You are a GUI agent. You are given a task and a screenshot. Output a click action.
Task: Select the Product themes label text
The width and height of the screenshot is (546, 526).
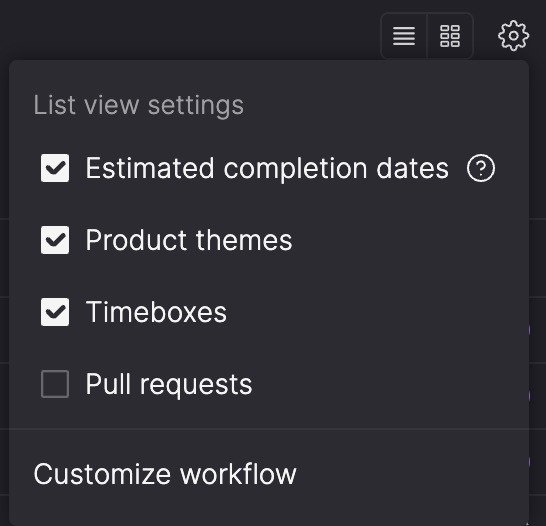click(x=189, y=240)
